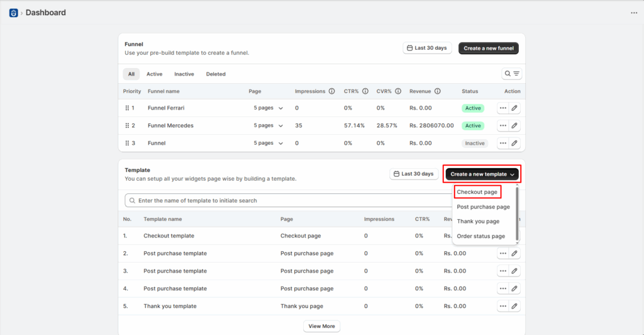
Task: Expand the 5 pages dropdown for Funnel Ferrari
Action: coord(269,108)
